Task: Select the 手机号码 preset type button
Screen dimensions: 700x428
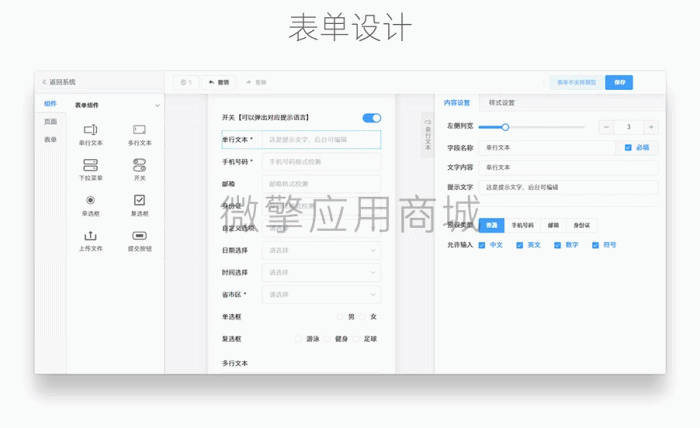Action: [x=522, y=225]
